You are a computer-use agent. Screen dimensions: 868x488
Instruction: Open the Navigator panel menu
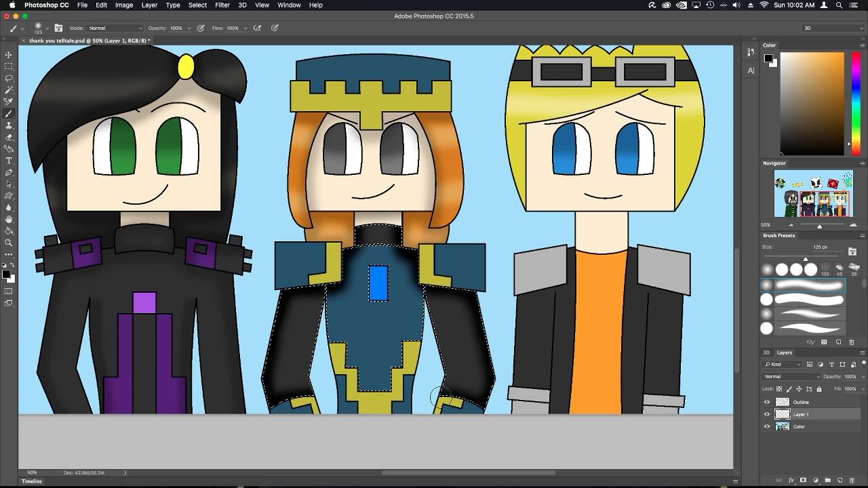(x=863, y=163)
